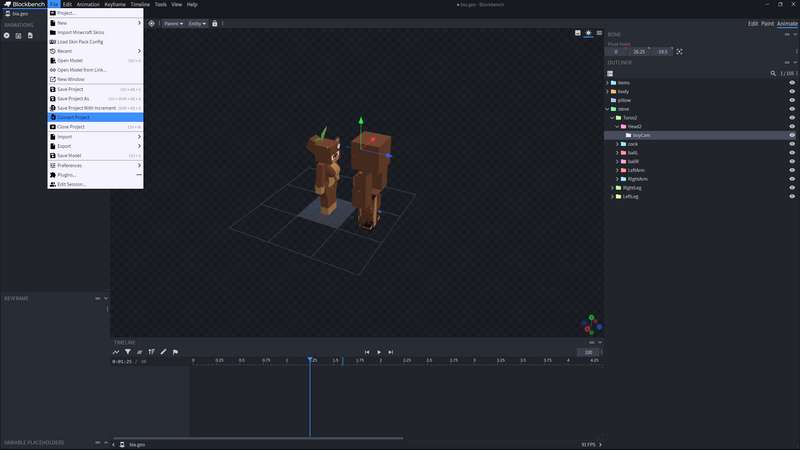The height and width of the screenshot is (450, 800).
Task: Click the timeline filter funnel icon
Action: [x=128, y=352]
